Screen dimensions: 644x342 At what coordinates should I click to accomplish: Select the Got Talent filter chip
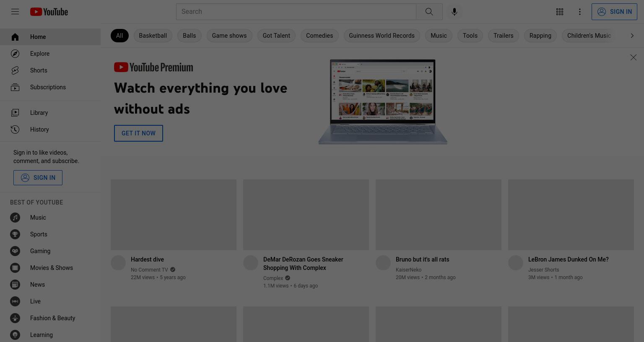[x=276, y=36]
